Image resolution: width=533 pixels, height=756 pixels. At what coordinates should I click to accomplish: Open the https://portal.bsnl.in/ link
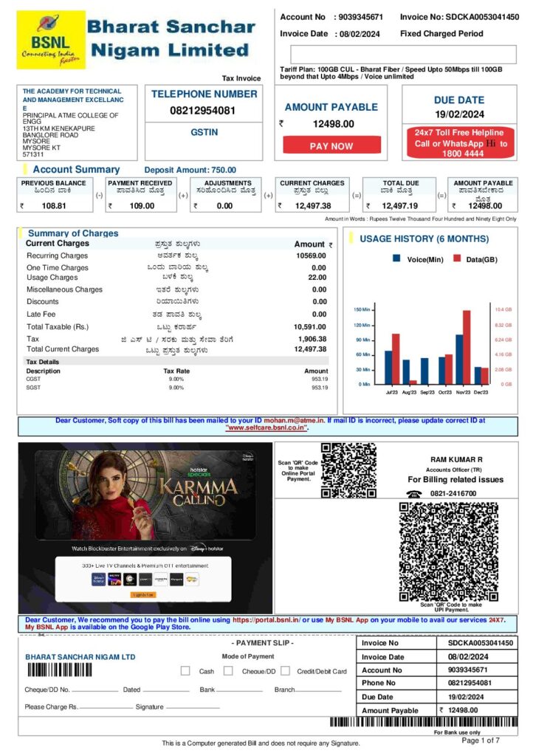click(x=266, y=619)
